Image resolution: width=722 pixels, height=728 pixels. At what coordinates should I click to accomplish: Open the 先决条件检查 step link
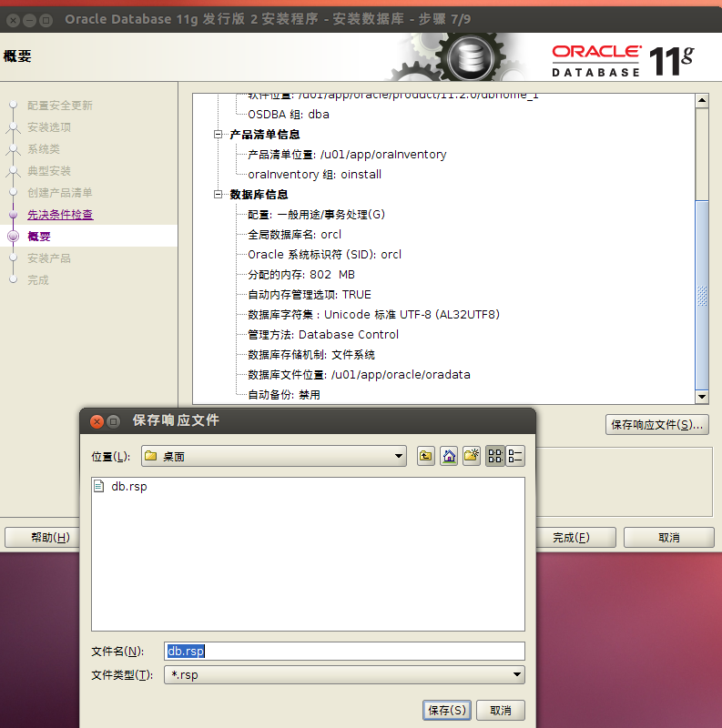[x=60, y=215]
